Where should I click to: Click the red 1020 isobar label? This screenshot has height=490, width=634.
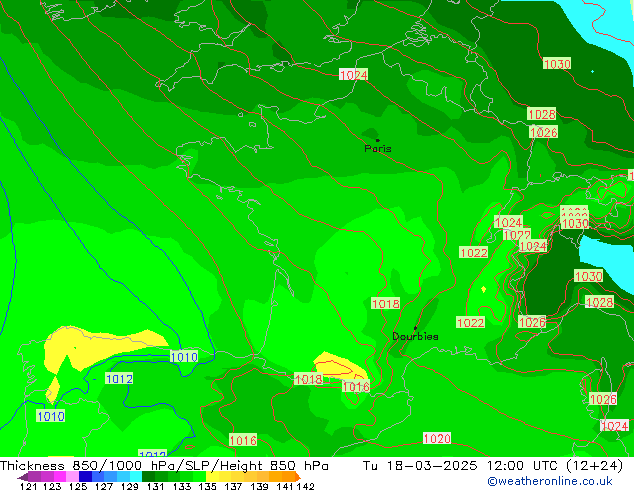point(437,438)
